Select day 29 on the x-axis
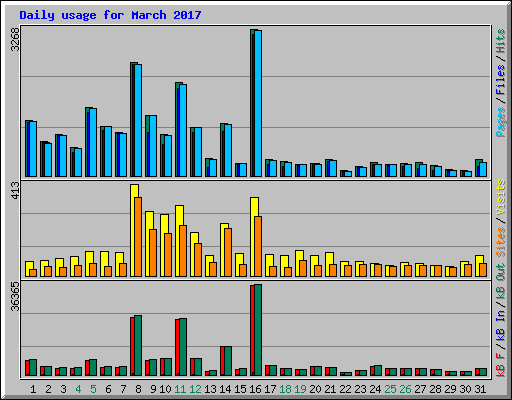The width and height of the screenshot is (512, 400). tap(450, 389)
